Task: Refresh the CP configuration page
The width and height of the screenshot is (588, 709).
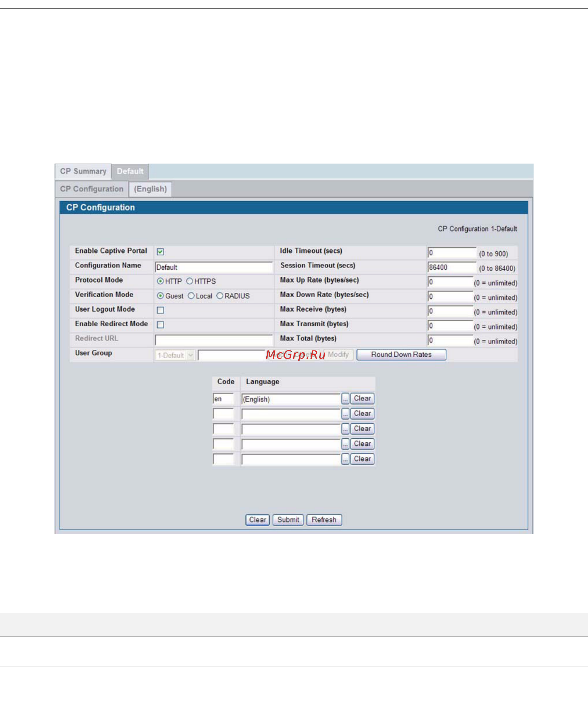Action: (x=324, y=520)
